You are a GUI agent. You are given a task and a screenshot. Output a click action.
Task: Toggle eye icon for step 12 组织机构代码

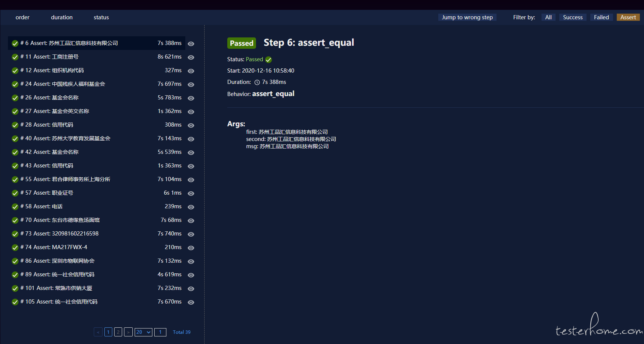coord(191,71)
